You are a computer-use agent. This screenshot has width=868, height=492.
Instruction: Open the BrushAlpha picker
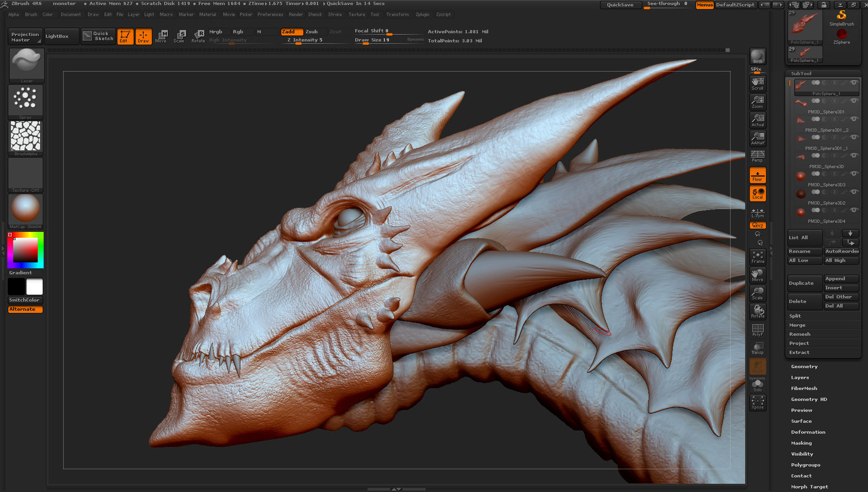pyautogui.click(x=25, y=138)
